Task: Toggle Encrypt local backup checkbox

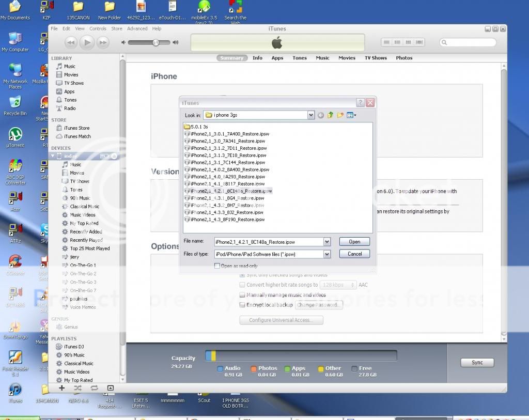Action: click(242, 305)
